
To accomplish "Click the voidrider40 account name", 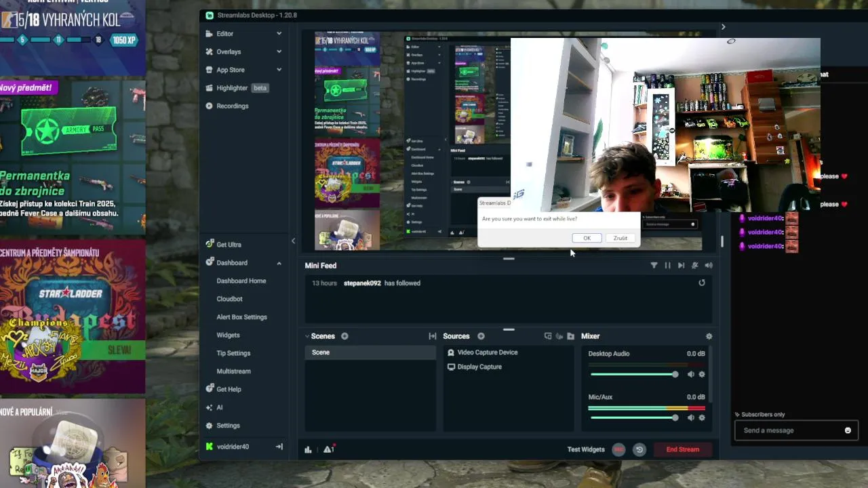I will pos(233,447).
